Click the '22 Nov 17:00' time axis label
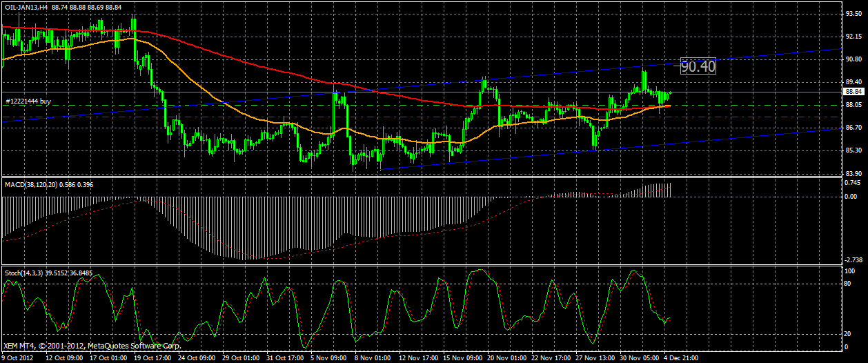 coord(550,357)
